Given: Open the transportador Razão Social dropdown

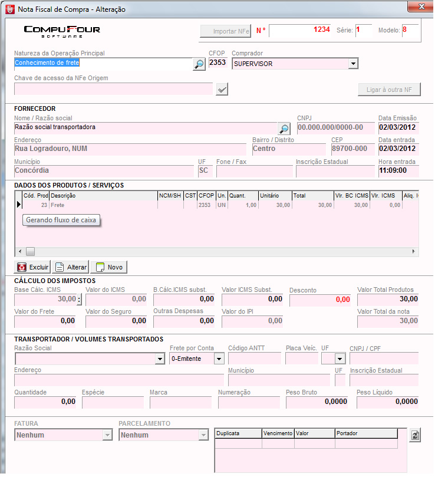Looking at the screenshot, I should (x=160, y=359).
